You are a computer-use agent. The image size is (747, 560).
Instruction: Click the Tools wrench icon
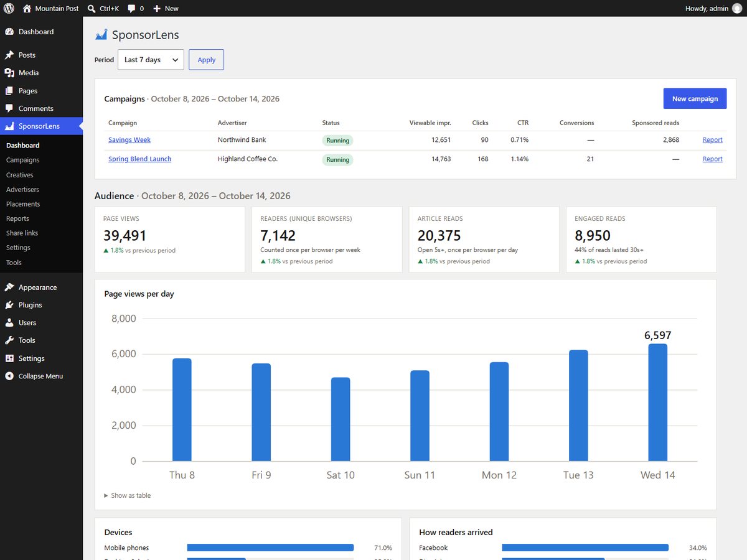9,340
